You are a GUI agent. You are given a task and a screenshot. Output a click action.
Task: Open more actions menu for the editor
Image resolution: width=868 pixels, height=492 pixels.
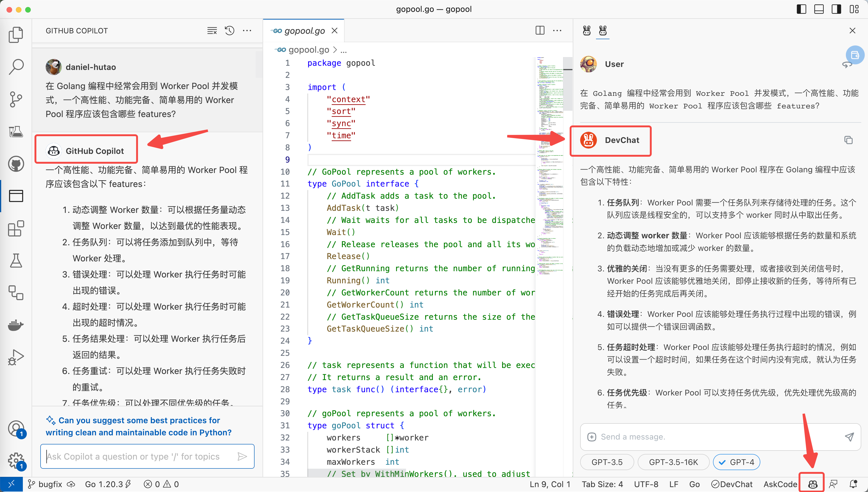[557, 31]
